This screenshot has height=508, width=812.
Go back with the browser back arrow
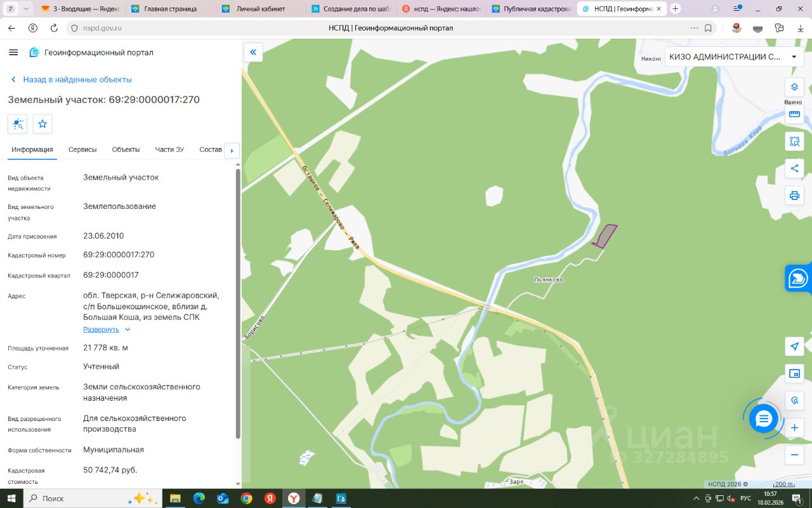point(11,29)
